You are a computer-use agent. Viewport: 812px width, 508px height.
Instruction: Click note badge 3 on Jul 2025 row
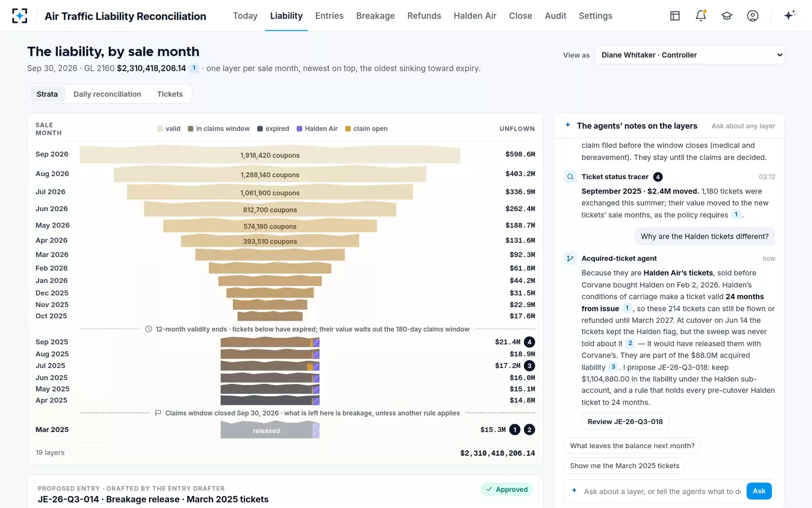[529, 366]
